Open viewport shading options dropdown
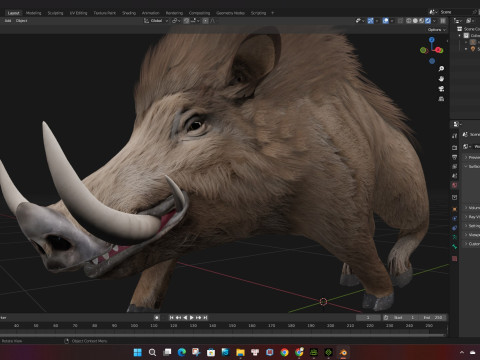 (434, 21)
